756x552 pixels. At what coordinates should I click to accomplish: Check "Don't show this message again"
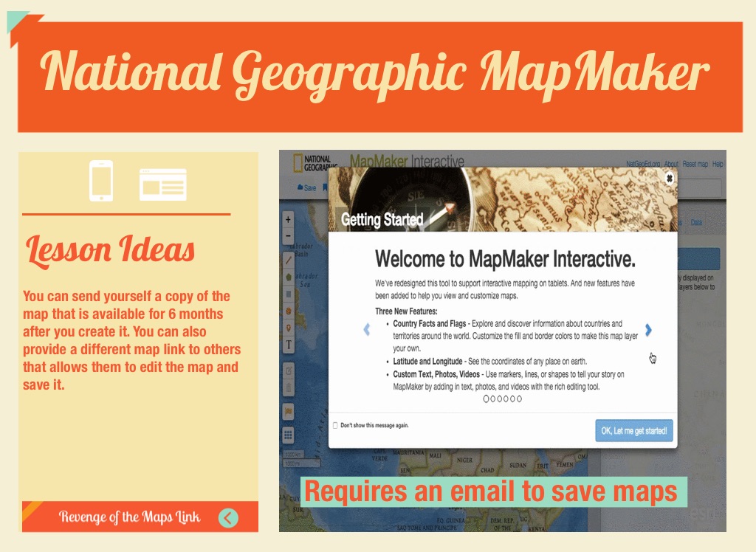click(x=335, y=426)
